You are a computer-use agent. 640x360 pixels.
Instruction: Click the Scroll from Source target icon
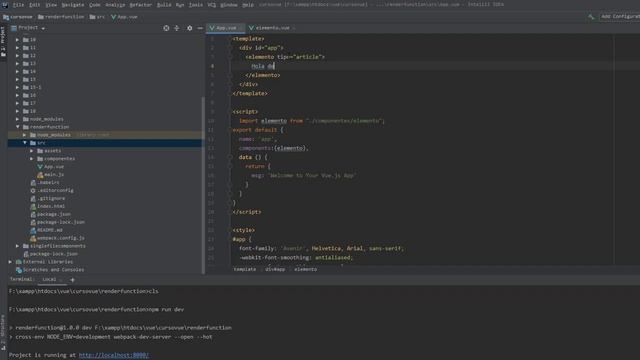(166, 28)
